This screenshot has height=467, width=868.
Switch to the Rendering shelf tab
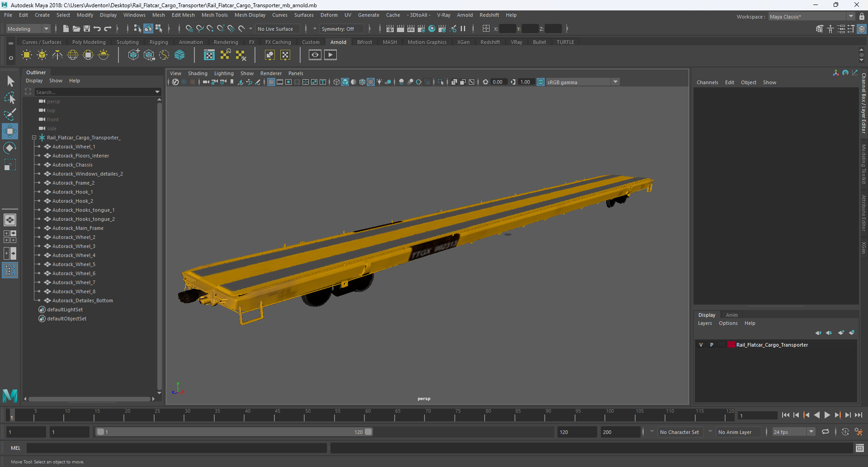226,42
